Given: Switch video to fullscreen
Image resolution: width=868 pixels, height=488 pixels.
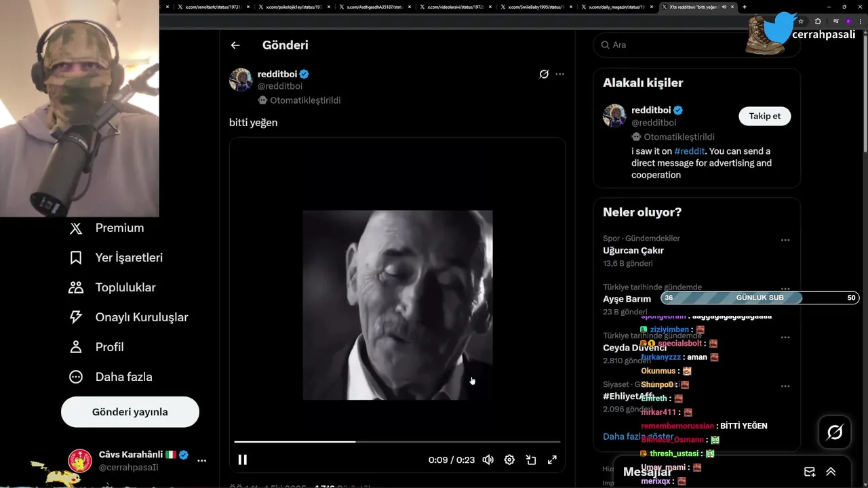Looking at the screenshot, I should click(552, 460).
